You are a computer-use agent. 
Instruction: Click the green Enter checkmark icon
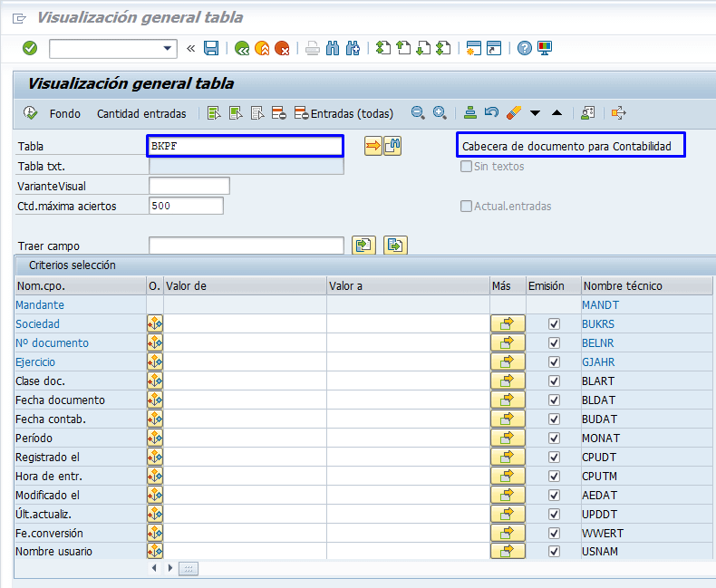(x=30, y=48)
